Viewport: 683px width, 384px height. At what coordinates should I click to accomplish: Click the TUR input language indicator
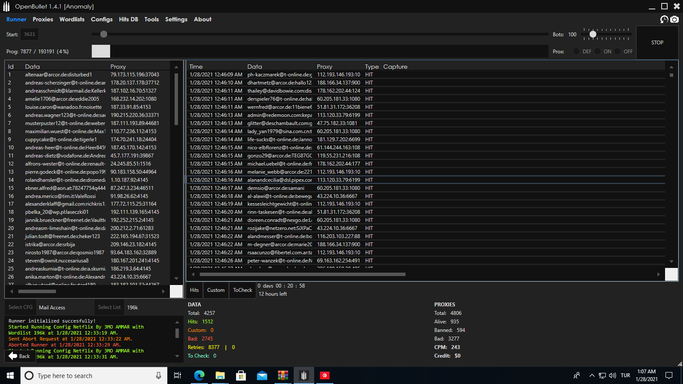(626, 375)
